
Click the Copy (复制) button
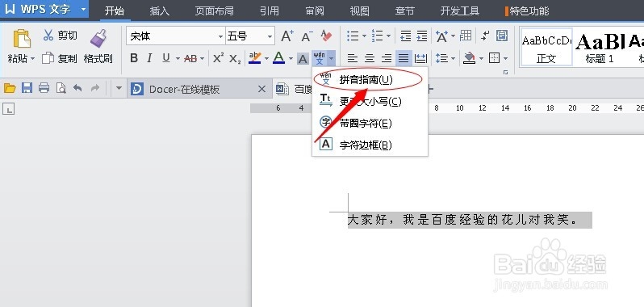click(x=60, y=58)
